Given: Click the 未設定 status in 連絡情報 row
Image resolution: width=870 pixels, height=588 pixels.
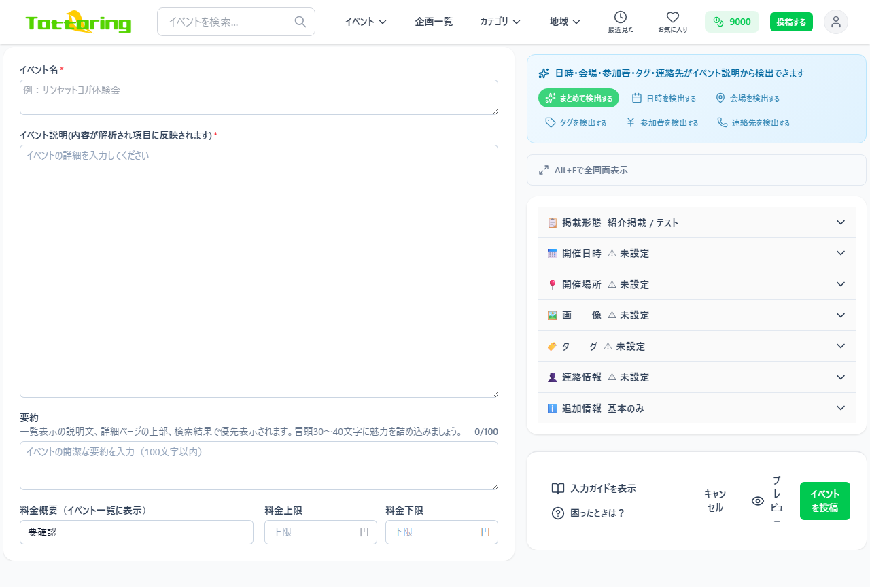Looking at the screenshot, I should [629, 377].
